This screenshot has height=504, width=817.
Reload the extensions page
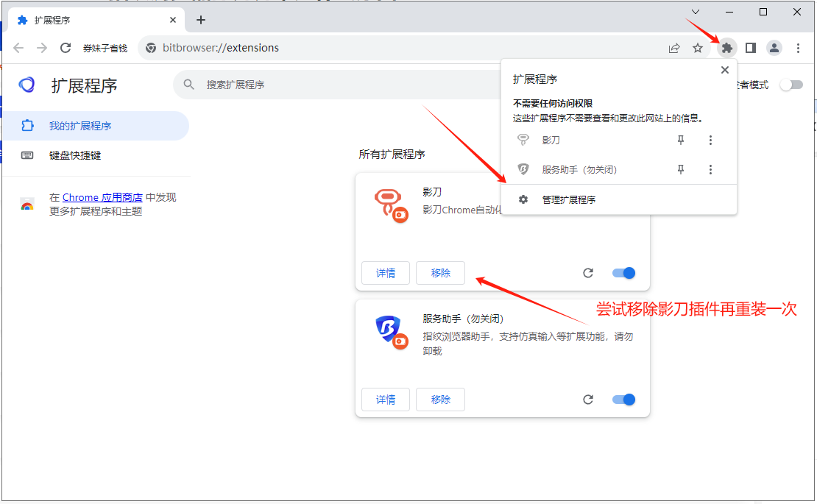click(65, 48)
